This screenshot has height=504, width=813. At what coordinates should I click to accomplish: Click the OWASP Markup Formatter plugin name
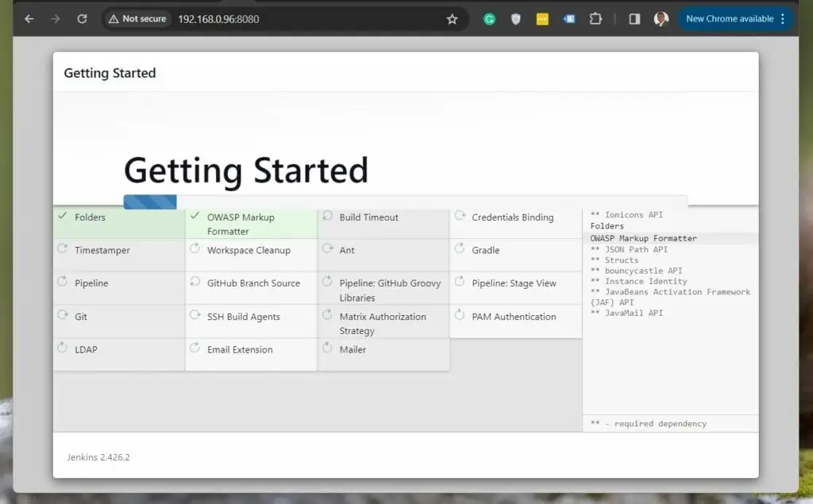(x=241, y=224)
